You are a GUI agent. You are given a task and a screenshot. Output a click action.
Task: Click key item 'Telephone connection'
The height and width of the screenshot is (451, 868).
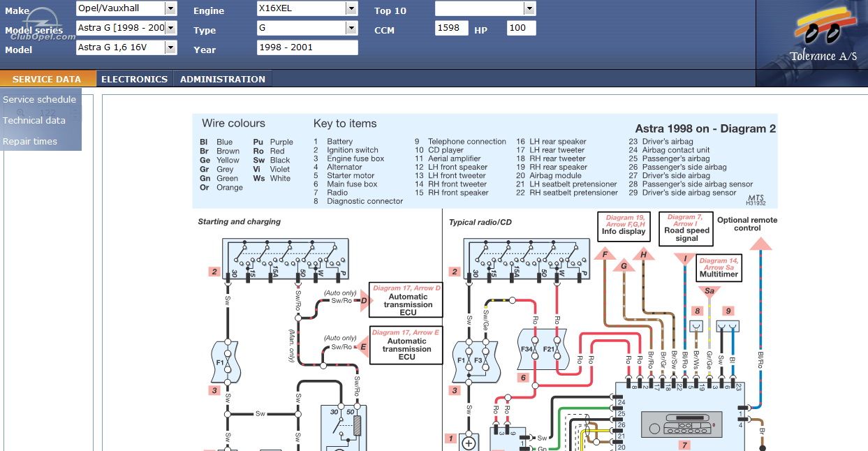pos(467,142)
